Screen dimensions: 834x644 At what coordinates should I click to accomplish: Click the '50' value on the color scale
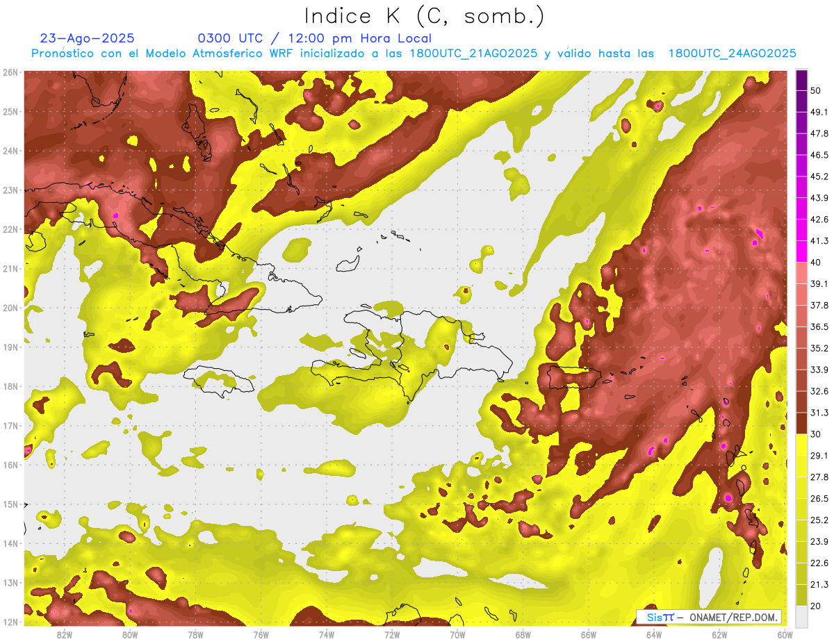point(816,90)
